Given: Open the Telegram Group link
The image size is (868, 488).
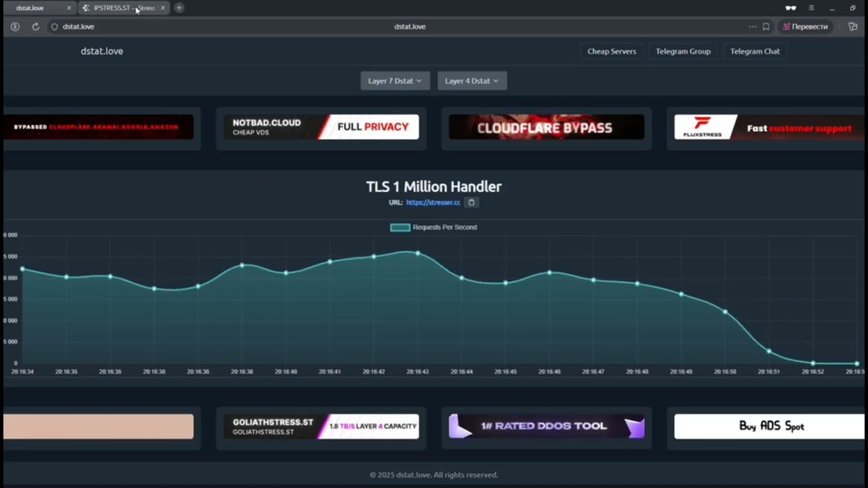Looking at the screenshot, I should 683,52.
